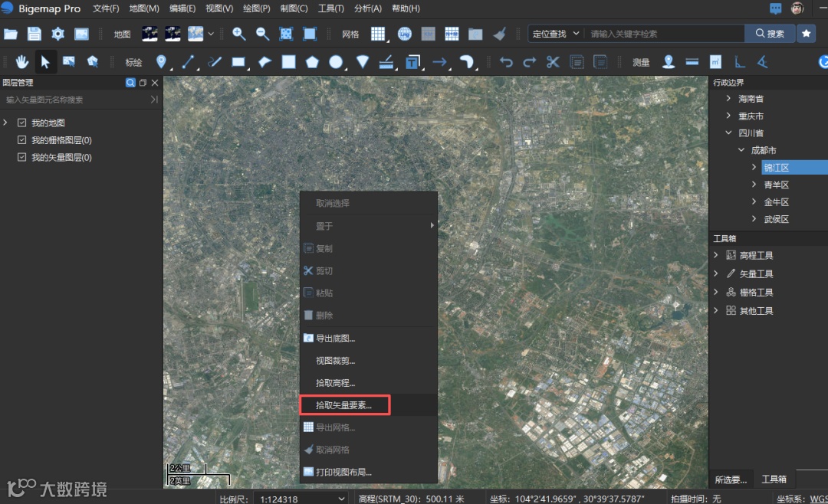Toggle the 我的地图 layer checkbox
Viewport: 828px width, 504px height.
pos(22,123)
